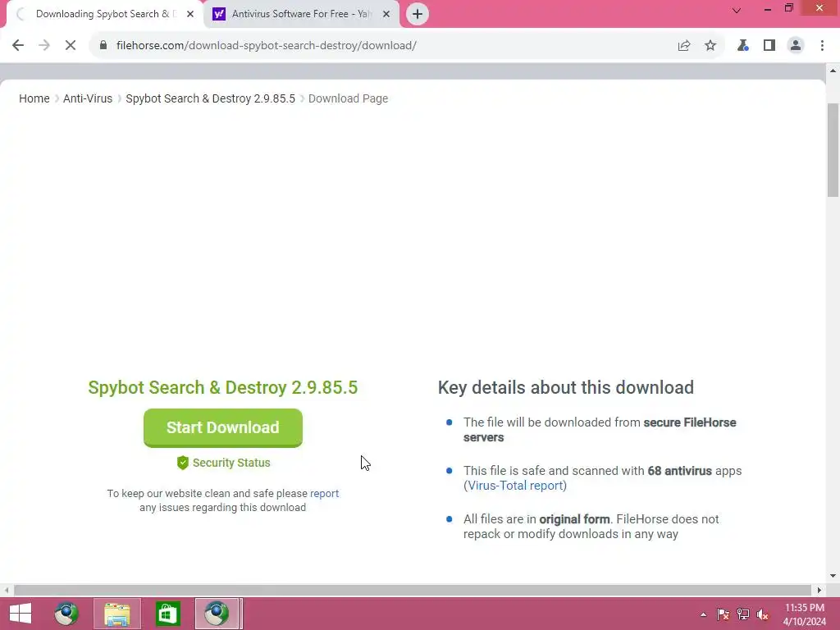Image resolution: width=840 pixels, height=630 pixels.
Task: Open File Explorer from taskbar
Action: click(x=117, y=614)
